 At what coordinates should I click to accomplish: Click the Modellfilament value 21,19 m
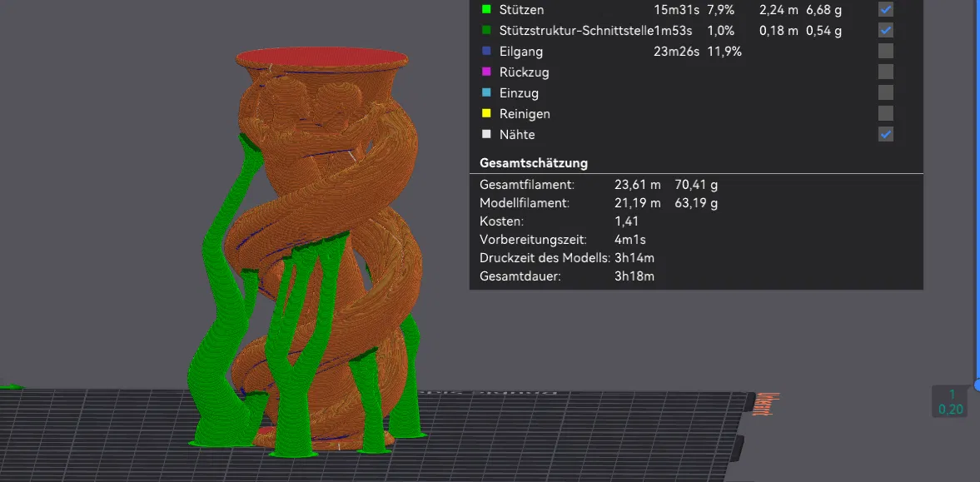click(x=638, y=203)
